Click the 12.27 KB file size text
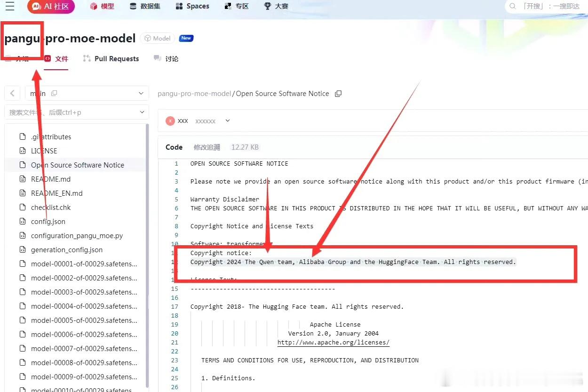588x392 pixels. coord(245,147)
